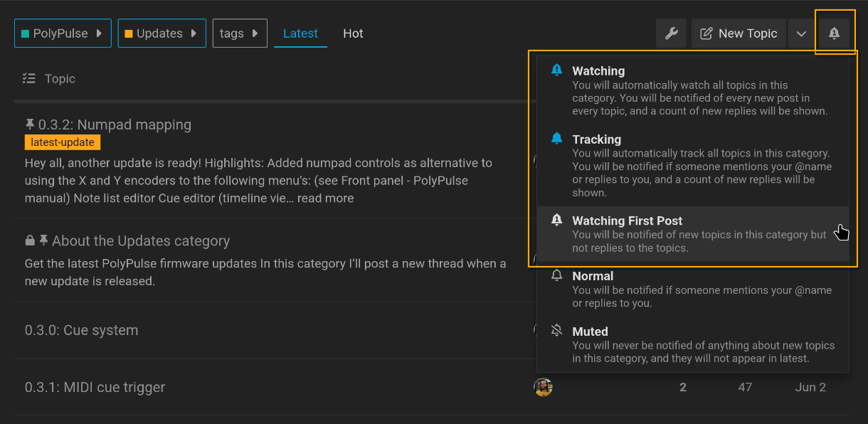The height and width of the screenshot is (424, 868).
Task: Select Watching notification level
Action: [693, 90]
